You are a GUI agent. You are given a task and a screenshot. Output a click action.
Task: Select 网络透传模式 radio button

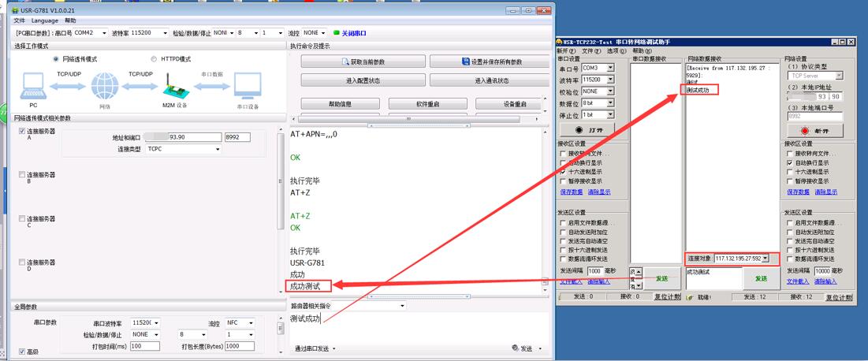pyautogui.click(x=56, y=59)
